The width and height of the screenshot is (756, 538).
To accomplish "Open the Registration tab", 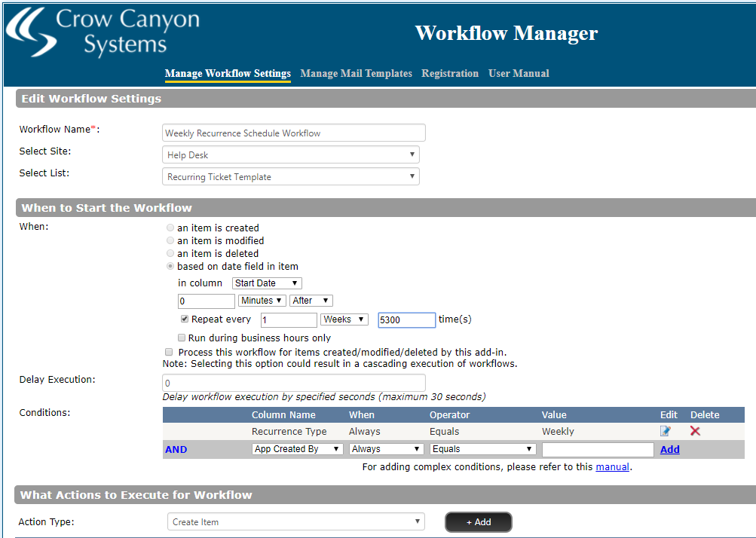I will pyautogui.click(x=450, y=73).
